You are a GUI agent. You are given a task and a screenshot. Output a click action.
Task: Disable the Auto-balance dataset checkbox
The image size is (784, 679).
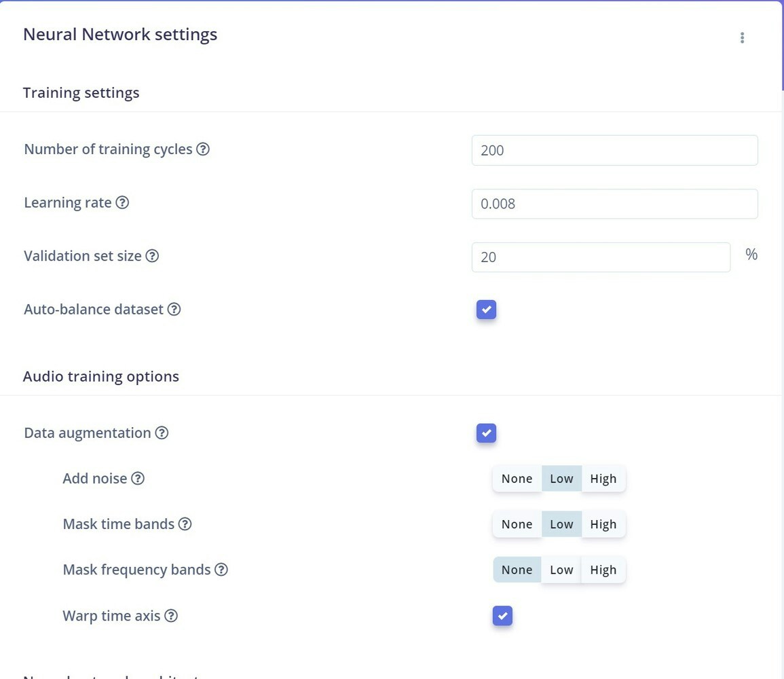[486, 310]
